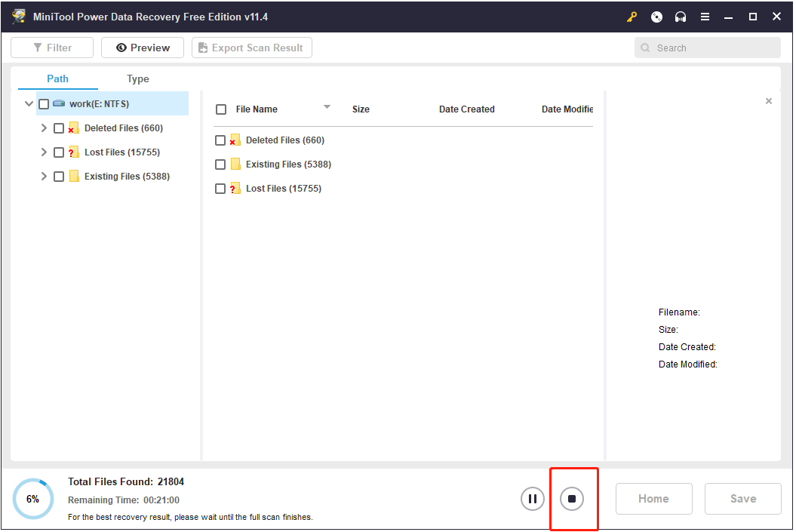The image size is (796, 532).
Task: Click Deleted Files folder icon in tree
Action: pos(74,128)
